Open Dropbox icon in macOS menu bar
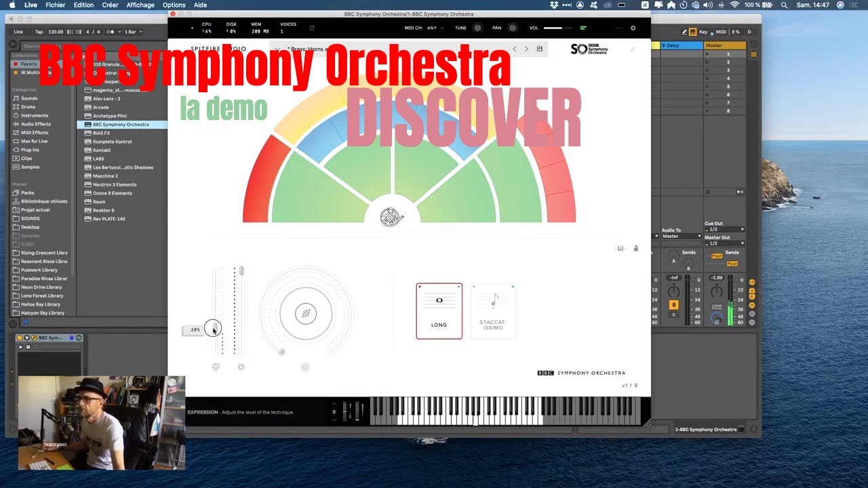The height and width of the screenshot is (488, 868). 555,5
